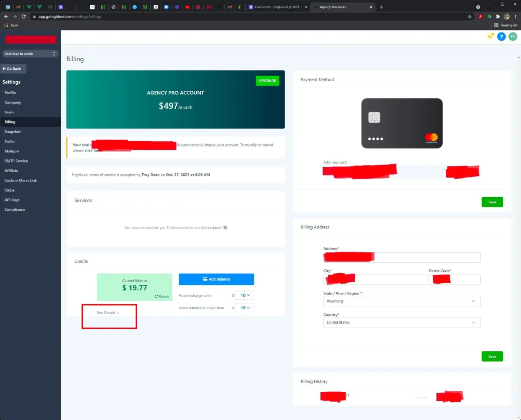Reload the billing page
Image resolution: width=521 pixels, height=420 pixels.
point(23,16)
